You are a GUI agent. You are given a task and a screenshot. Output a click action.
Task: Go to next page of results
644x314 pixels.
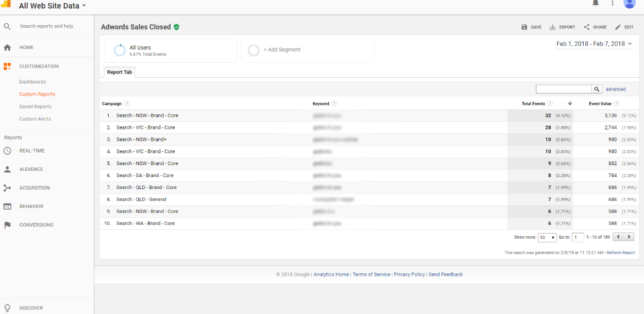click(629, 237)
